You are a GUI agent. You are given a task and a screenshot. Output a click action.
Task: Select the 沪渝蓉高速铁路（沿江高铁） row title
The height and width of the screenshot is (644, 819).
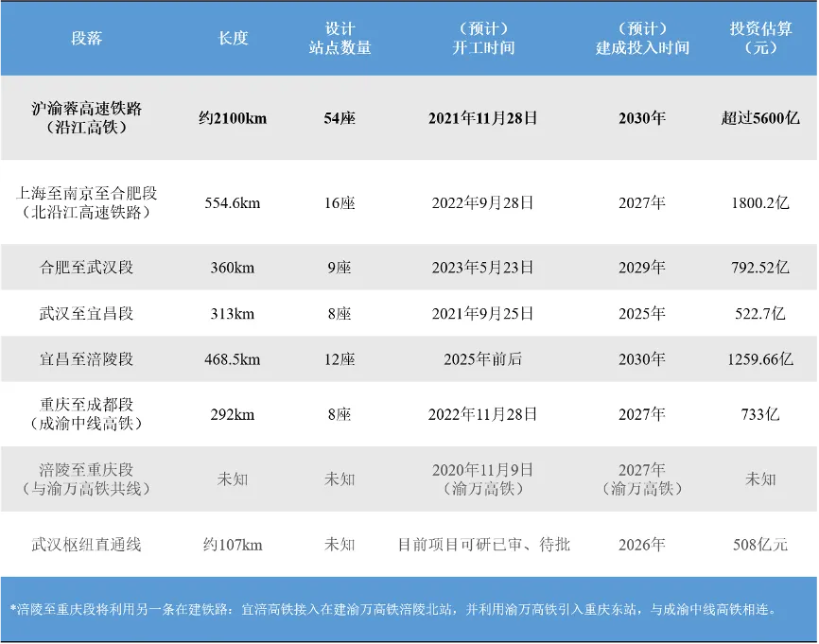(x=86, y=118)
